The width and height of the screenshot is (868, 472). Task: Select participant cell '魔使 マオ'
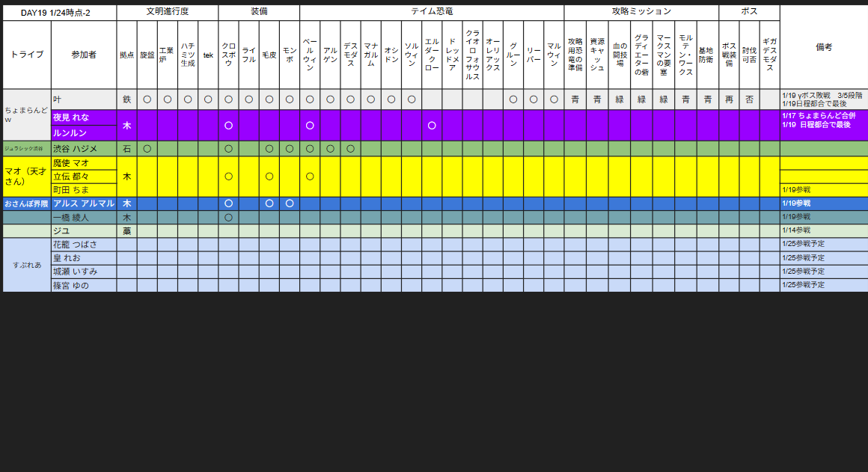(84, 163)
